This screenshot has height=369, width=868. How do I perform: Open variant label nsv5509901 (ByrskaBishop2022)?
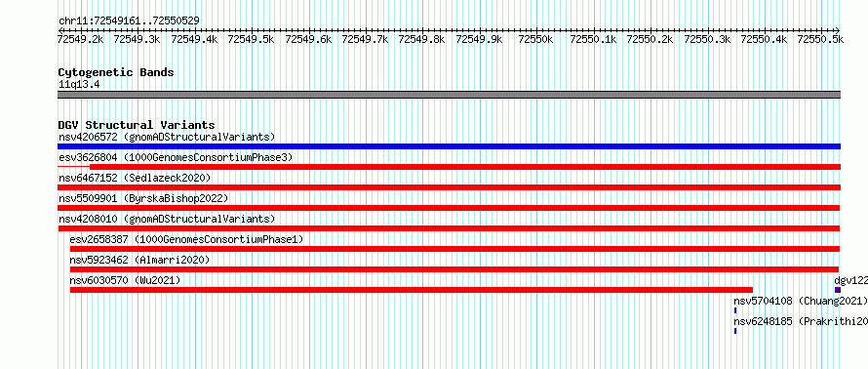coord(143,198)
